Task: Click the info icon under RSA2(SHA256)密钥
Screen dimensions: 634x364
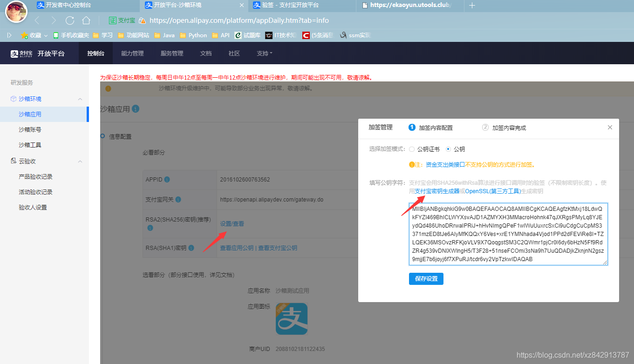Action: tap(150, 228)
